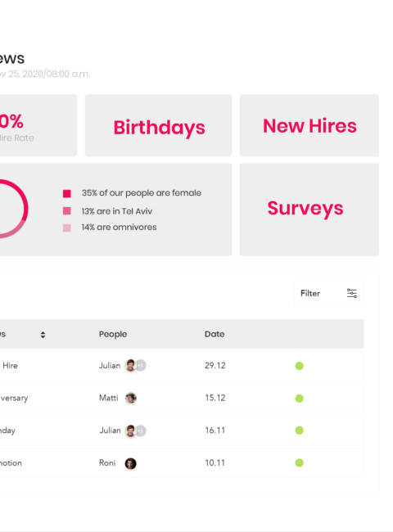Image resolution: width=393 pixels, height=532 pixels.
Task: Click the Hire Rate percentage card
Action: pos(38,125)
